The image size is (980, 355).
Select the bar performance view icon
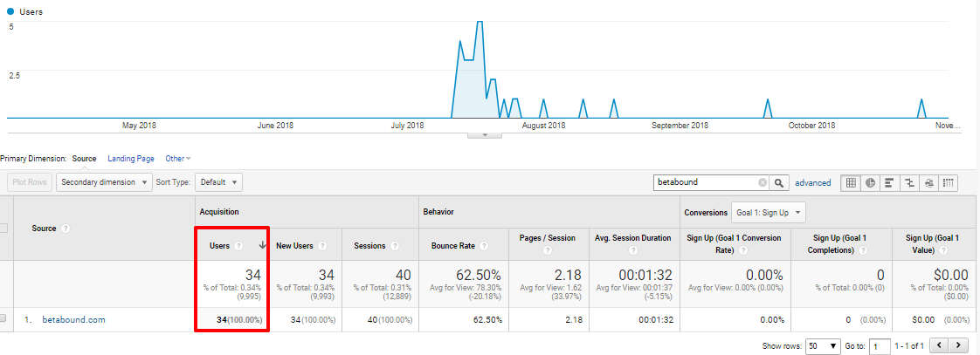click(x=890, y=182)
